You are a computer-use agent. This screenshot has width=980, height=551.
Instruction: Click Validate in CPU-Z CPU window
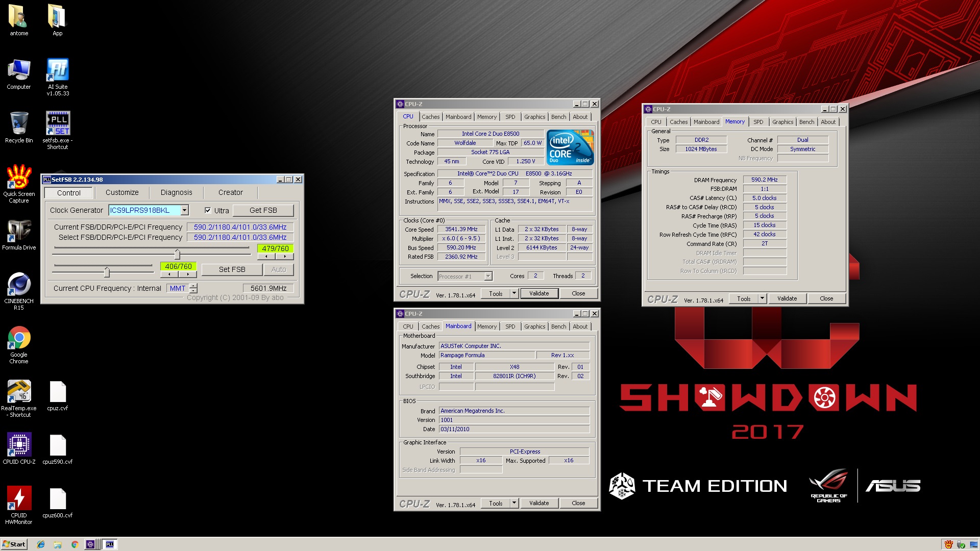pos(539,293)
